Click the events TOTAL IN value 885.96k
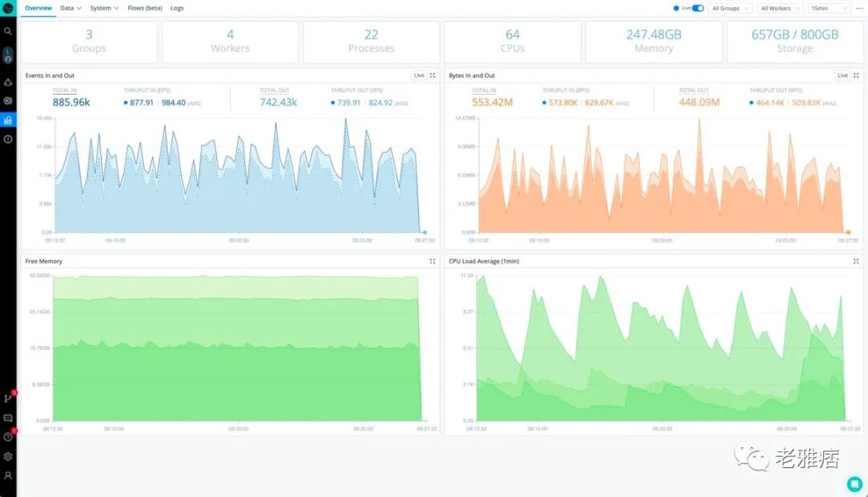The width and height of the screenshot is (868, 497). 71,102
